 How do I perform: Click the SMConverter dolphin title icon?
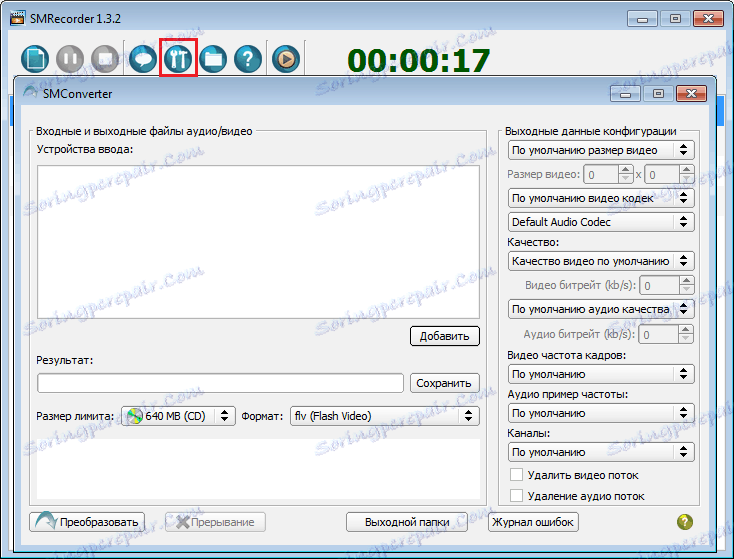tap(30, 93)
